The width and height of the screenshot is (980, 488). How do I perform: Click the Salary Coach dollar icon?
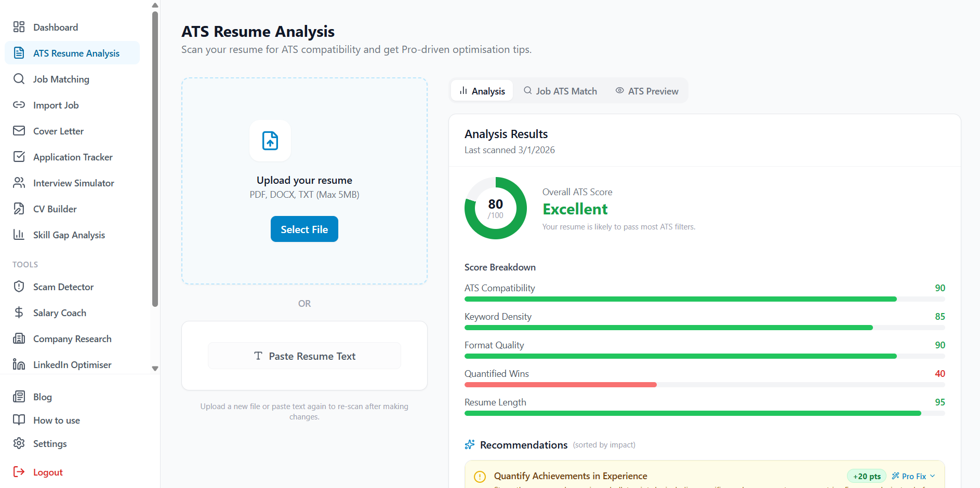point(19,313)
